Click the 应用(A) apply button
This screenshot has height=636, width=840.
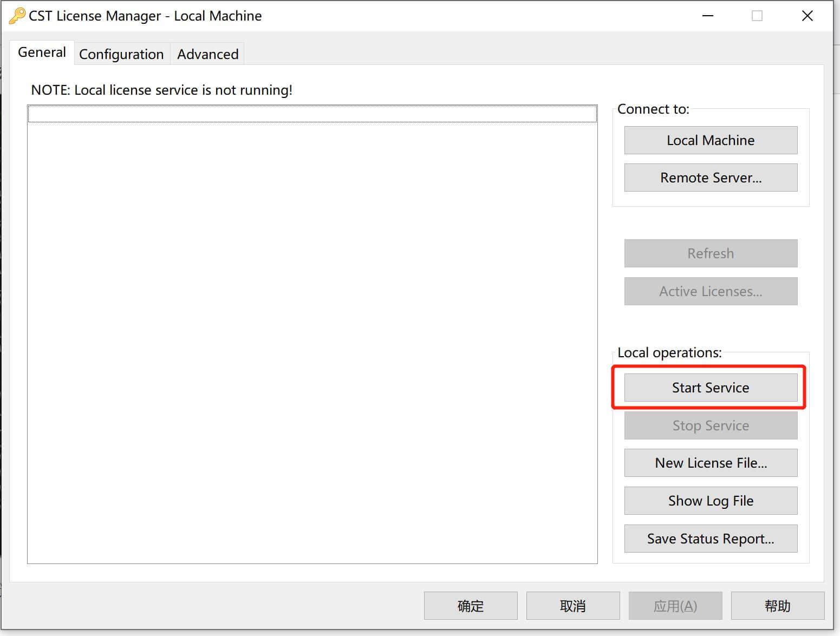click(675, 606)
